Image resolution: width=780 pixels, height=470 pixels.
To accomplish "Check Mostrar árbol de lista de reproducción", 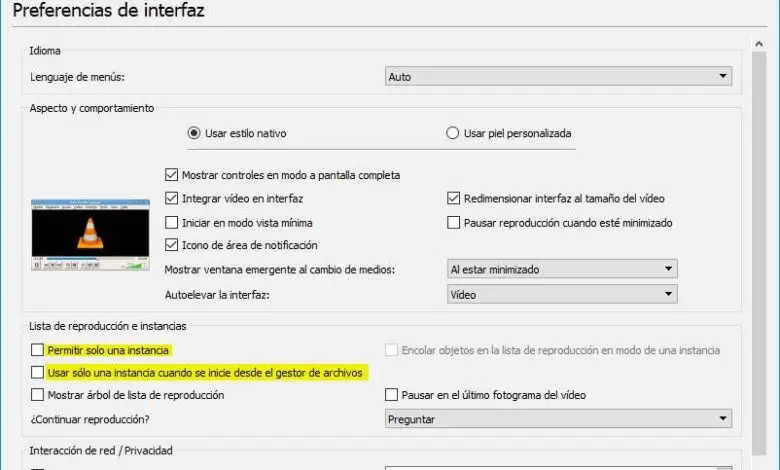I will tap(38, 395).
